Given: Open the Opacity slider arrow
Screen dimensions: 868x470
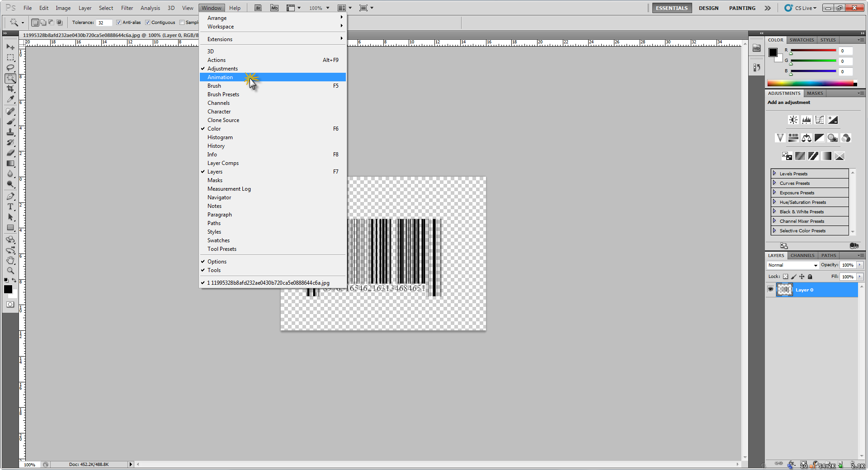Looking at the screenshot, I should (x=859, y=265).
